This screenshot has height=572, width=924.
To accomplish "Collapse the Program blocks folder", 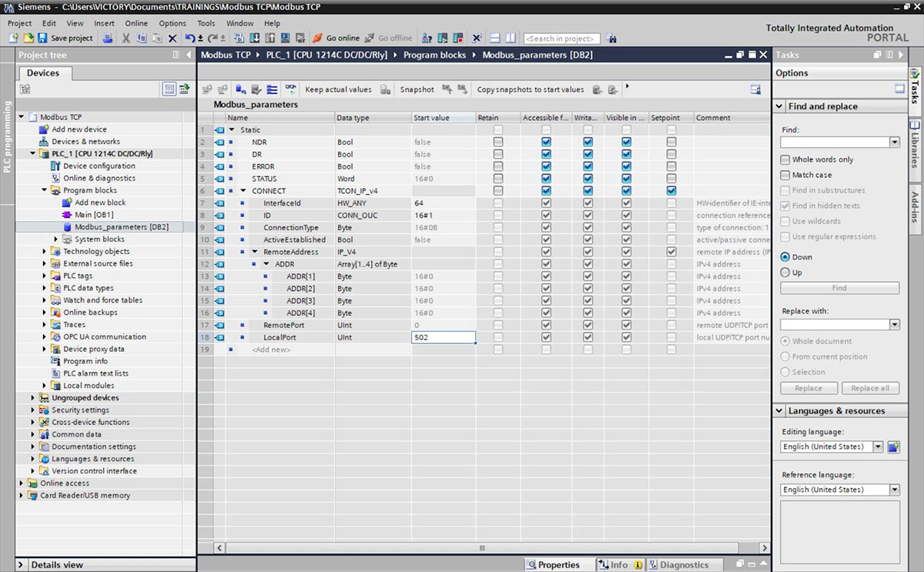I will tap(45, 190).
